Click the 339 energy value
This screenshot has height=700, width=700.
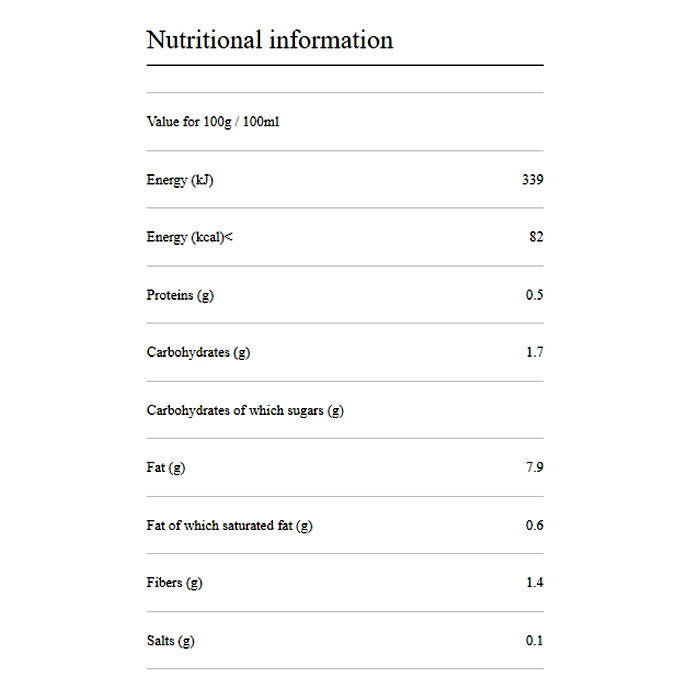pyautogui.click(x=532, y=180)
